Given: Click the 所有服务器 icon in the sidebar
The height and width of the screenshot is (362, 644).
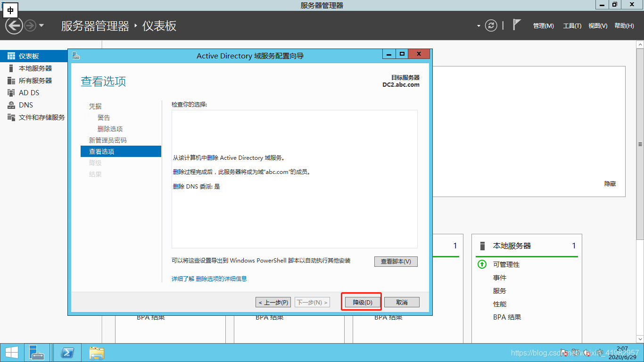Looking at the screenshot, I should [x=11, y=81].
